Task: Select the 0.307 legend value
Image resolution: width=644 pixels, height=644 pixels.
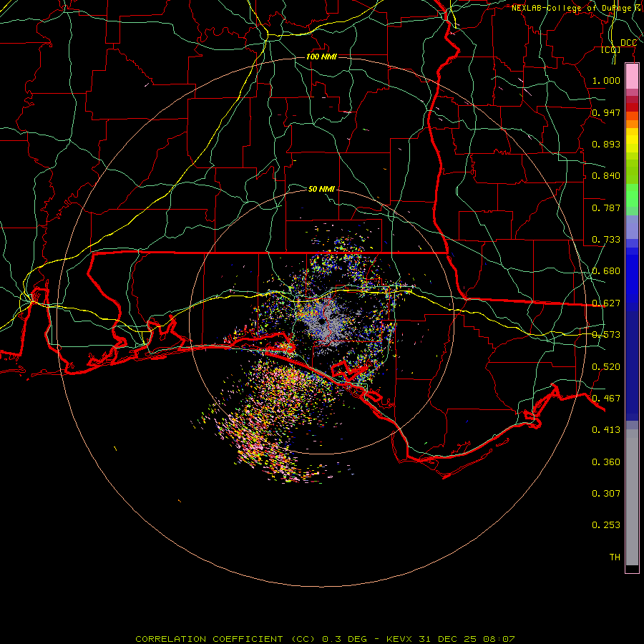Action: [x=606, y=494]
